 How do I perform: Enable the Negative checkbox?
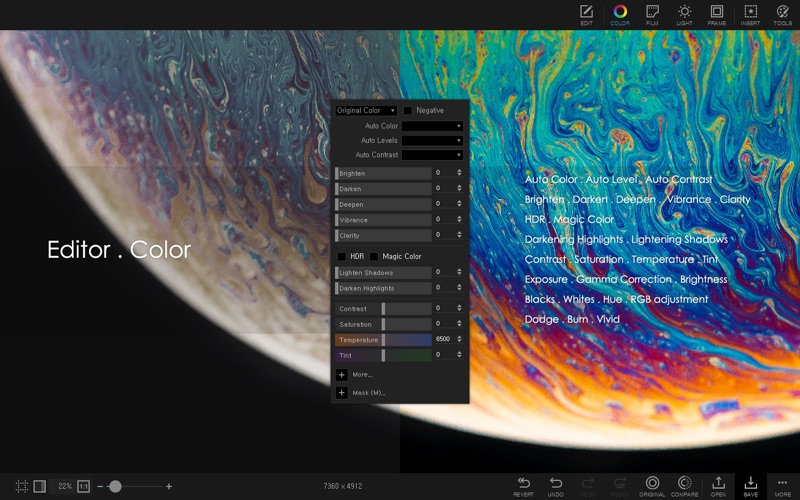408,110
